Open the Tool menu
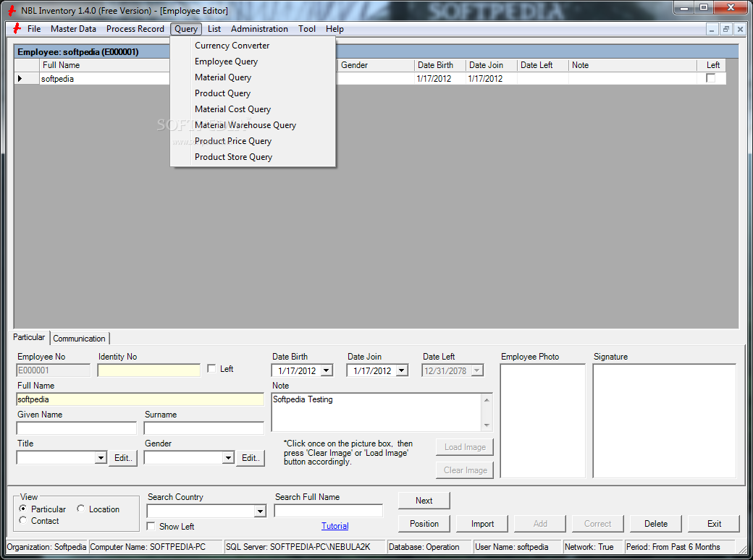 click(307, 29)
